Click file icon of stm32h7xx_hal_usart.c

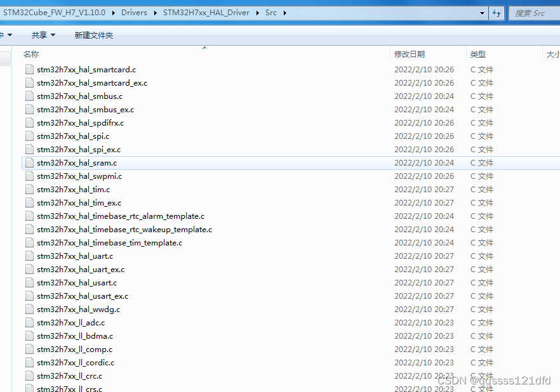point(30,282)
